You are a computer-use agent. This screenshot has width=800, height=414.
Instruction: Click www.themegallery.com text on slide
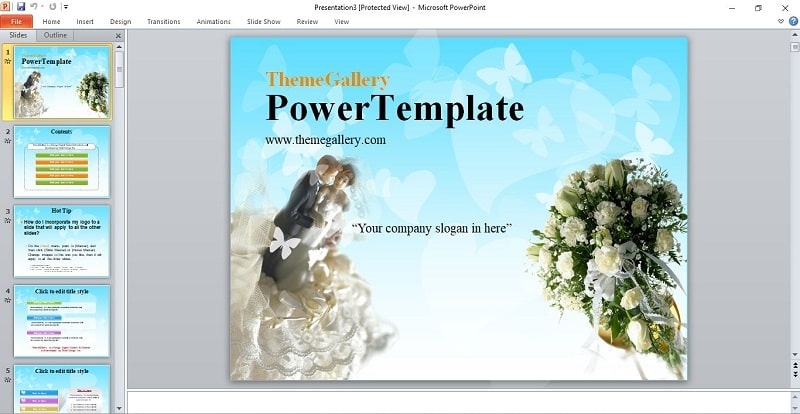pos(326,140)
